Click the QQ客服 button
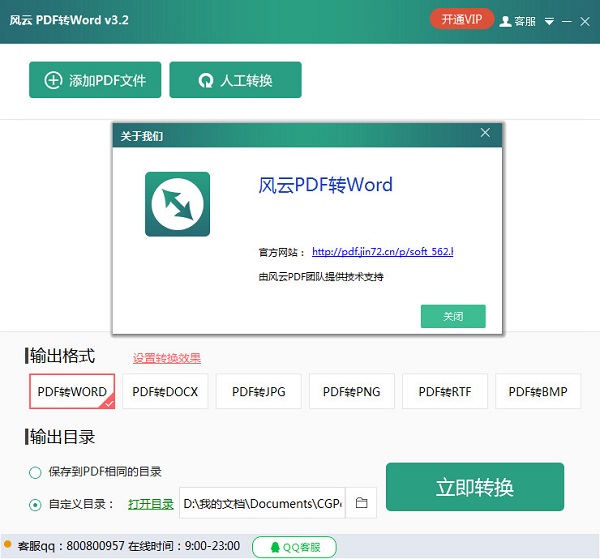The height and width of the screenshot is (559, 600). (294, 547)
